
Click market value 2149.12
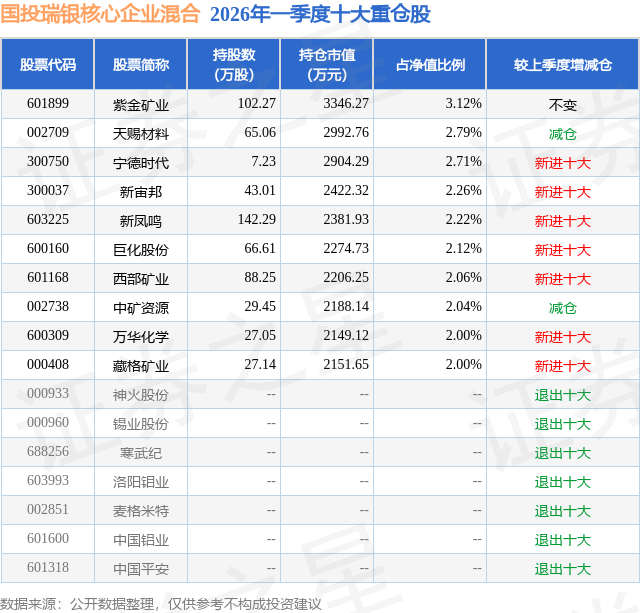[346, 335]
